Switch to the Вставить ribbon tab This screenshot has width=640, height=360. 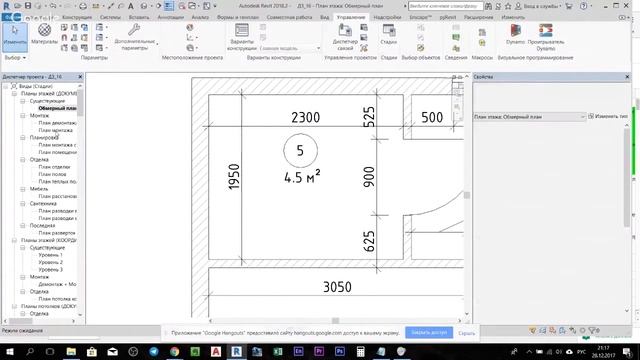[x=139, y=17]
